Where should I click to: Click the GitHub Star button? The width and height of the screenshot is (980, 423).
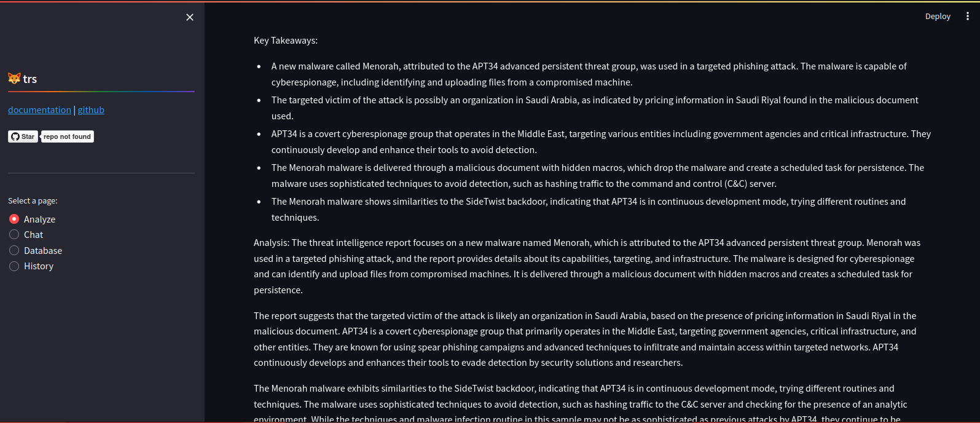coord(23,136)
